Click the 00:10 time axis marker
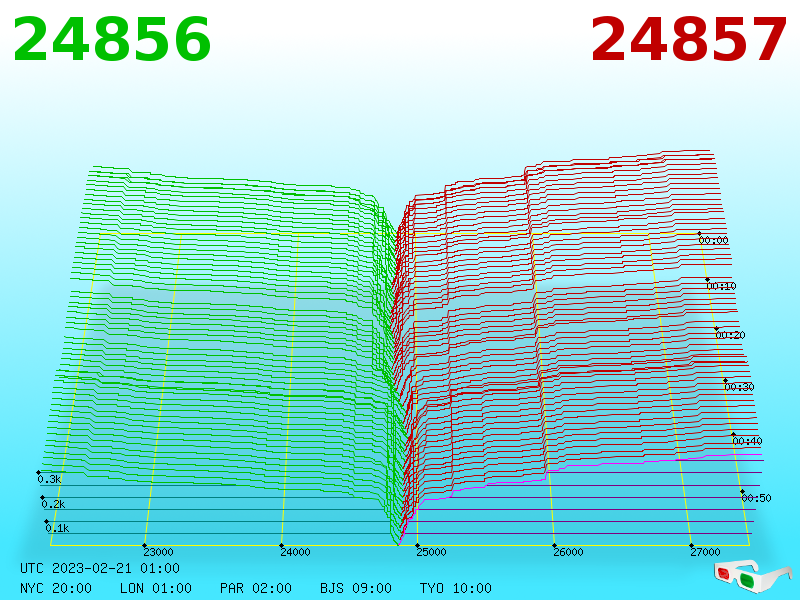Screen dimensions: 800x600 (721, 286)
